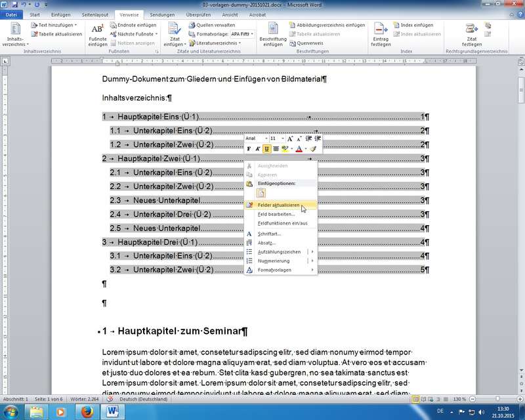525x420 pixels.
Task: Click the Querverweis button
Action: (x=306, y=43)
